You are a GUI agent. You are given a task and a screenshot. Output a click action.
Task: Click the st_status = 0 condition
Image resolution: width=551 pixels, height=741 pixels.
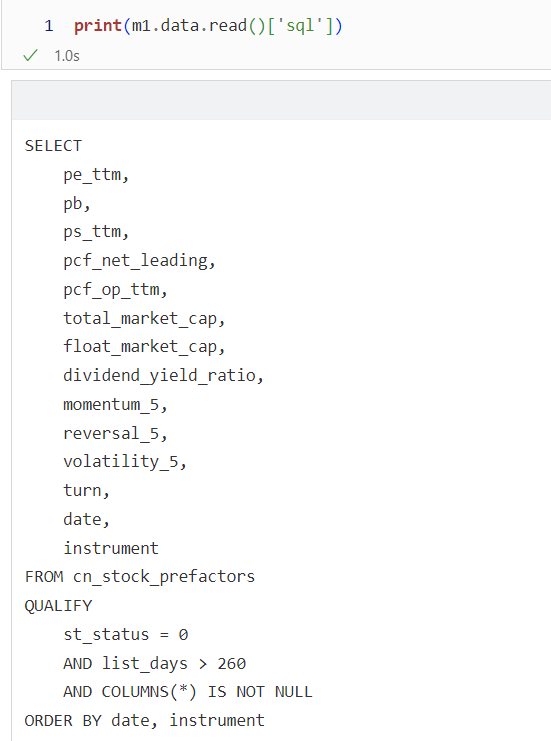(126, 635)
